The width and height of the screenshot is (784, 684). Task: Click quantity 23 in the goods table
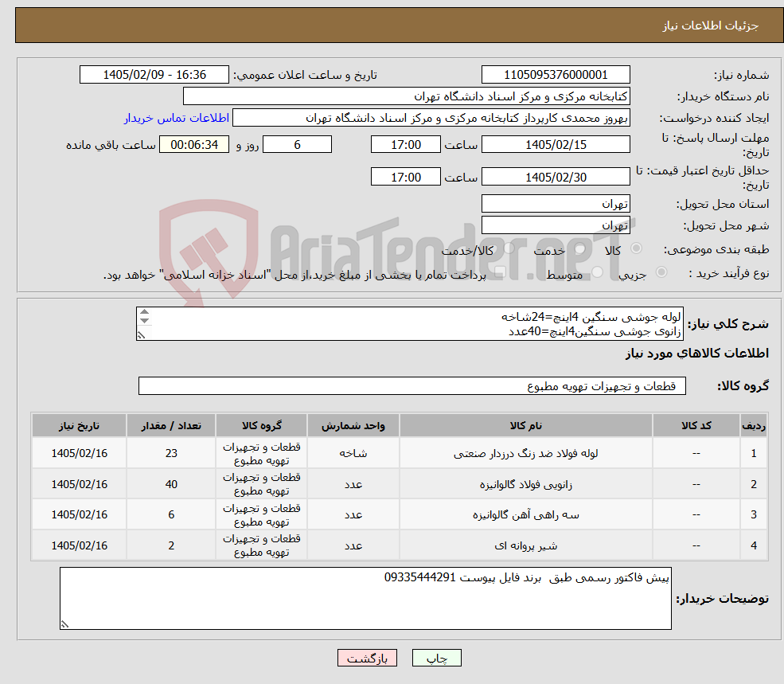click(x=171, y=453)
